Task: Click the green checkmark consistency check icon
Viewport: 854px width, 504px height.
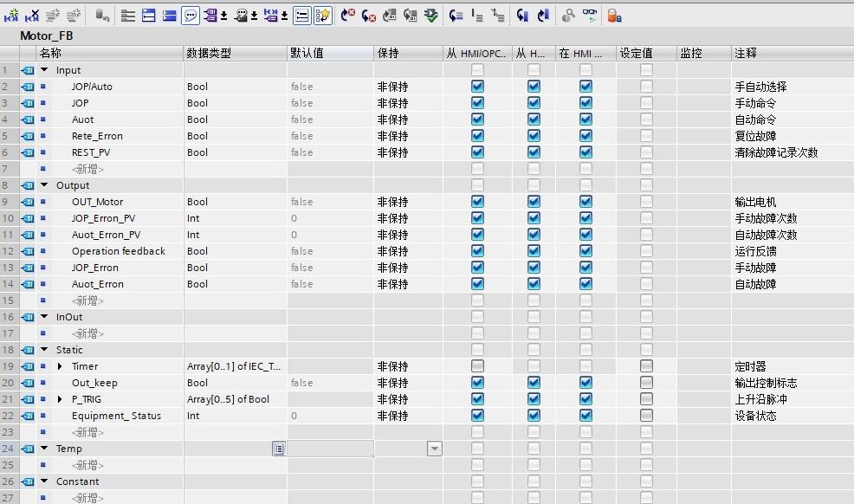Action: (430, 16)
